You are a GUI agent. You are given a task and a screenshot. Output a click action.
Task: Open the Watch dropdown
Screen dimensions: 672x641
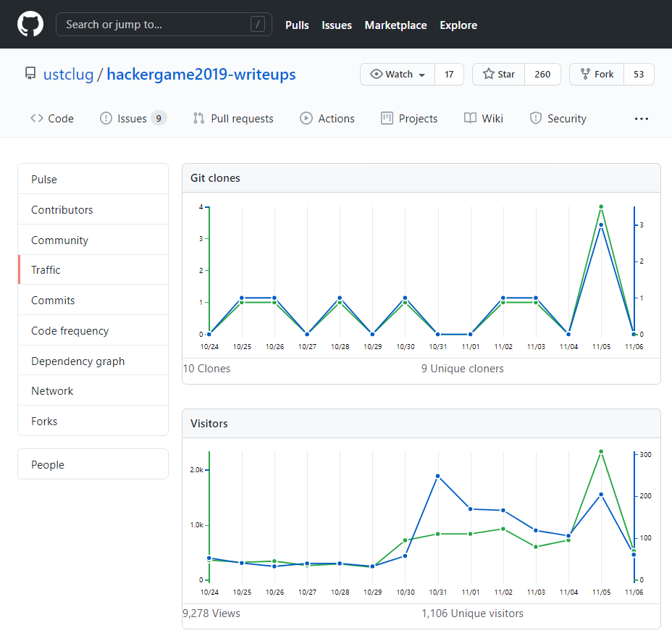(398, 74)
